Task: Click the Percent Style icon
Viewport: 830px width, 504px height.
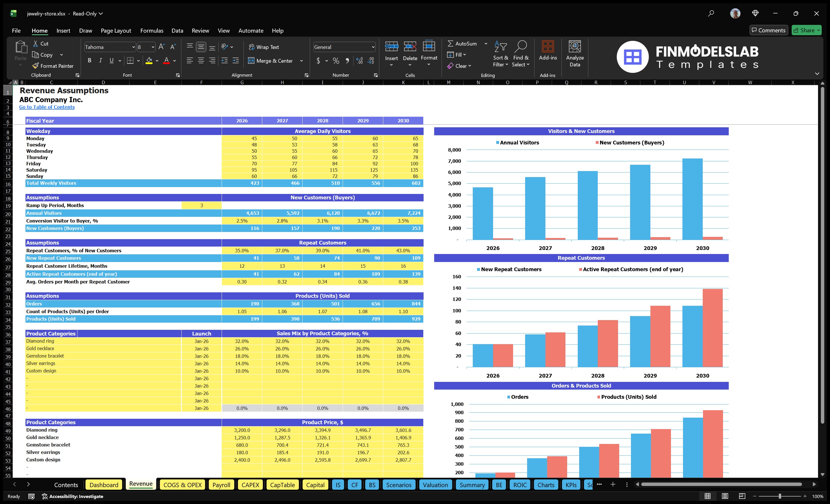Action: click(x=336, y=61)
